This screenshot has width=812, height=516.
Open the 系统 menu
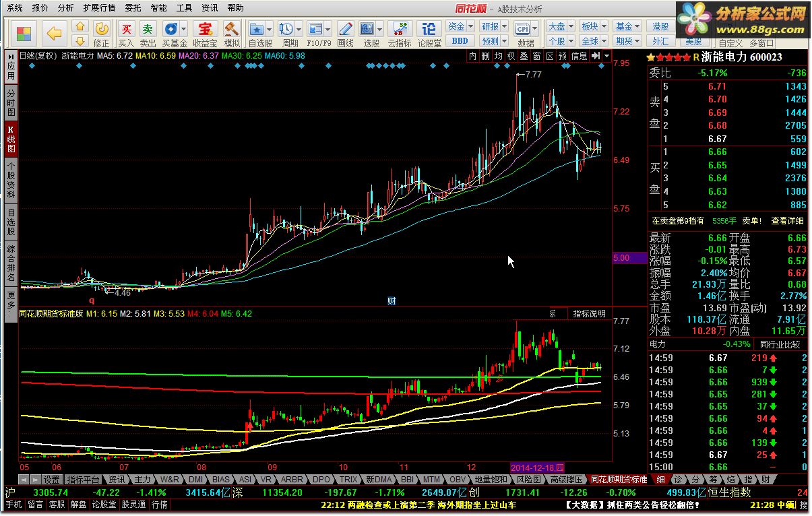(x=15, y=8)
